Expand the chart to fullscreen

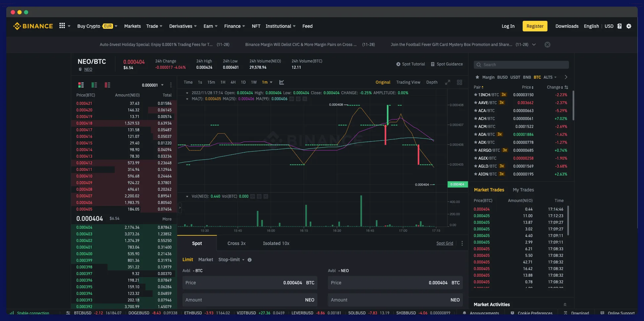448,82
